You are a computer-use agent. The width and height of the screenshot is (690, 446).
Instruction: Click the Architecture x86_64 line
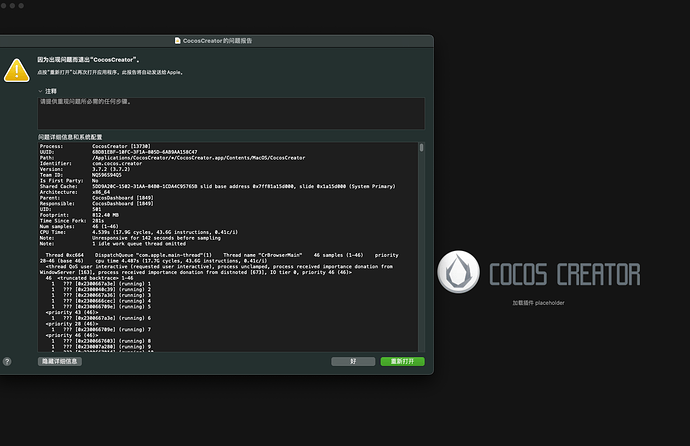[75, 192]
